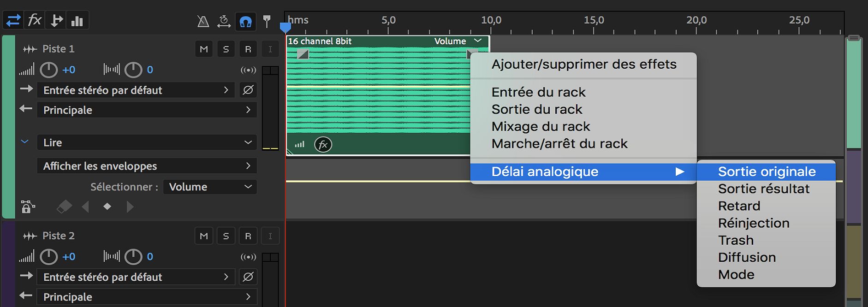Solo Piste 1
The height and width of the screenshot is (307, 868).
pyautogui.click(x=226, y=49)
